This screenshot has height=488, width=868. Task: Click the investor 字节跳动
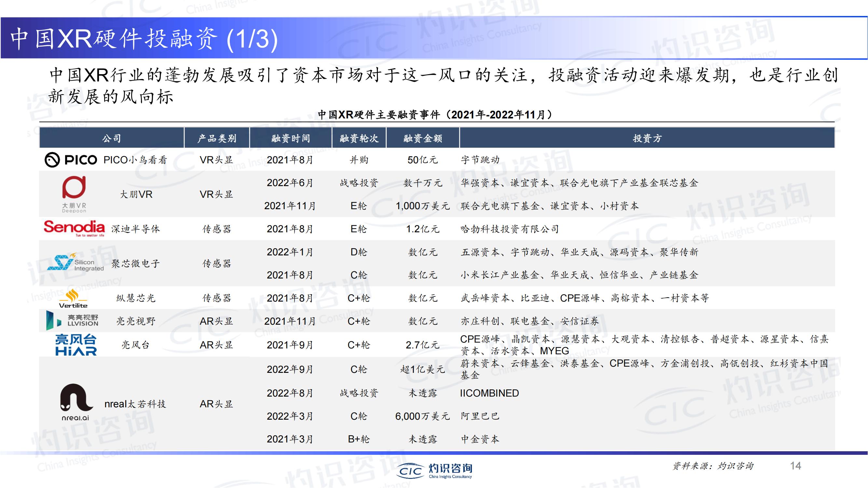(x=480, y=160)
